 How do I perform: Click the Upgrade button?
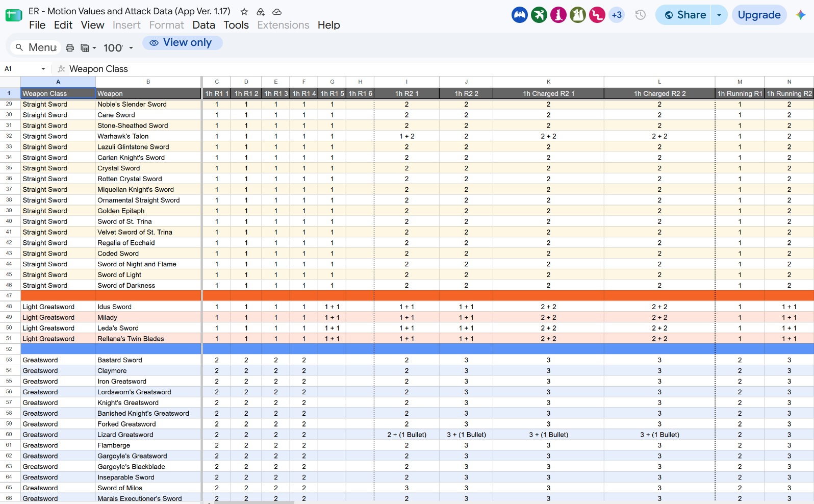(x=759, y=15)
